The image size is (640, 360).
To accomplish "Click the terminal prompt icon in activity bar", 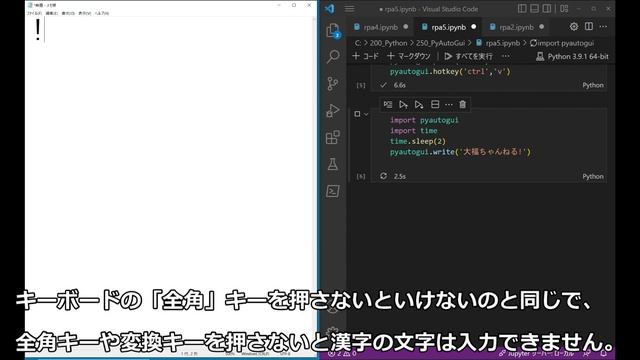I will [333, 191].
